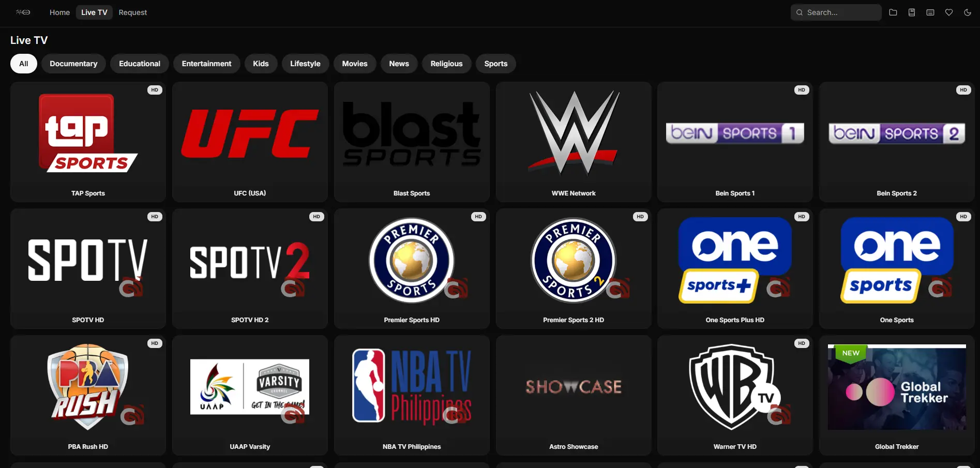Open the One Sports+ channel logo
This screenshot has width=980, height=468.
coord(735,260)
